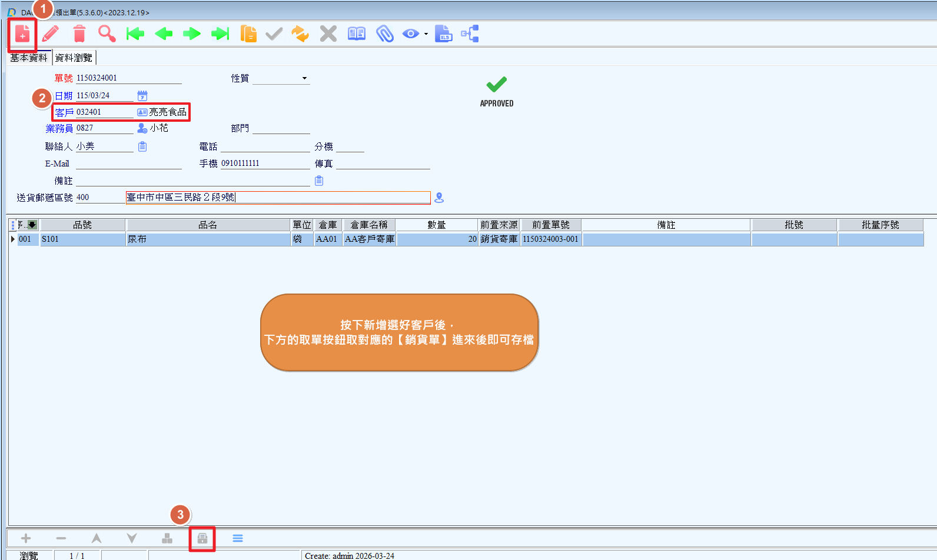Click the paperclip attachment icon
The width and height of the screenshot is (937, 560).
click(384, 34)
